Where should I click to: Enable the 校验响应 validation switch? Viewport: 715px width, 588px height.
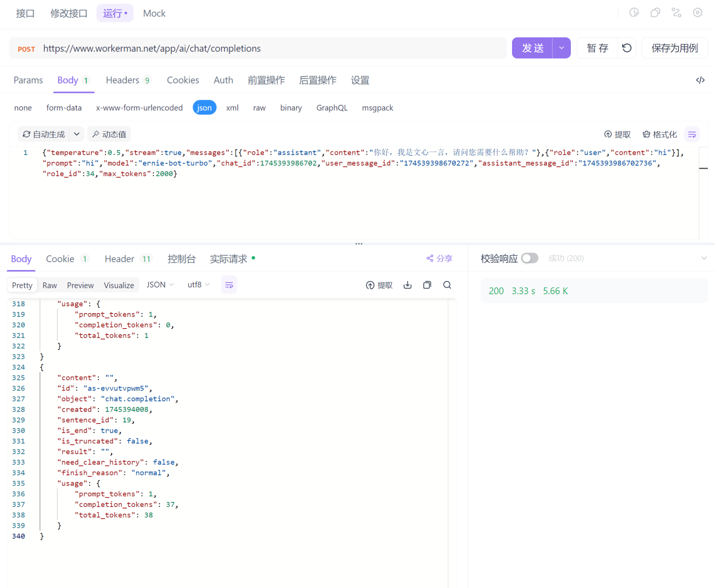coord(529,258)
